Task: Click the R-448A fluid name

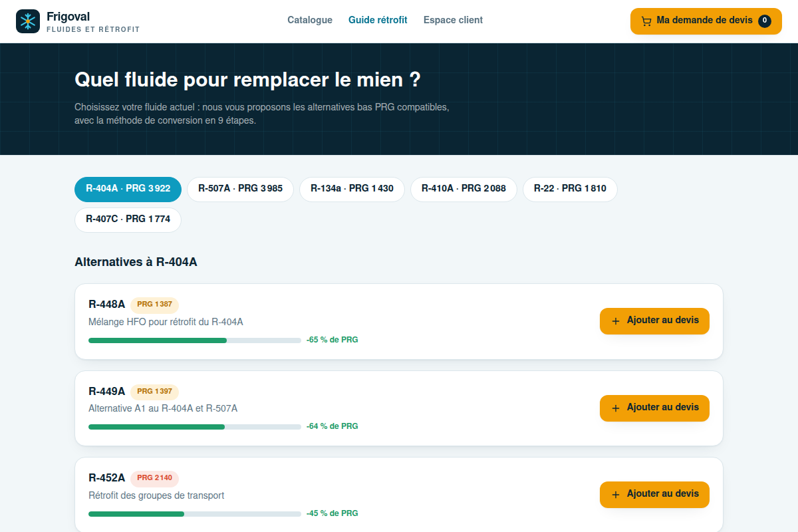Action: coord(106,305)
